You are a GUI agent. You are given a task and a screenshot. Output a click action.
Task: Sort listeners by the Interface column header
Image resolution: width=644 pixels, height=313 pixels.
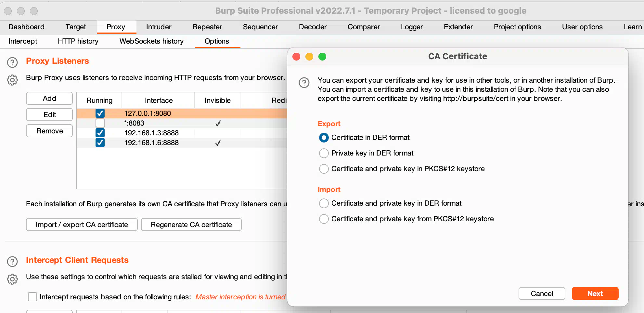(159, 100)
